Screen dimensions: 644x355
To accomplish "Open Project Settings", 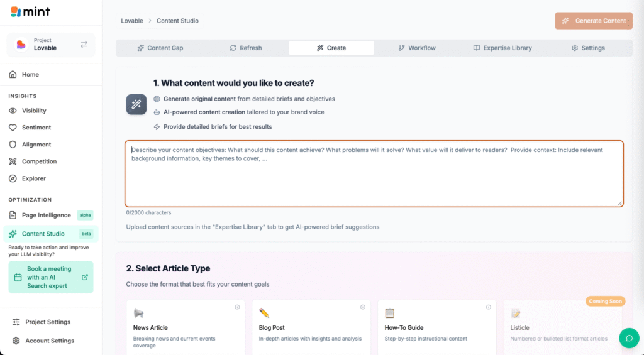I will pos(47,322).
